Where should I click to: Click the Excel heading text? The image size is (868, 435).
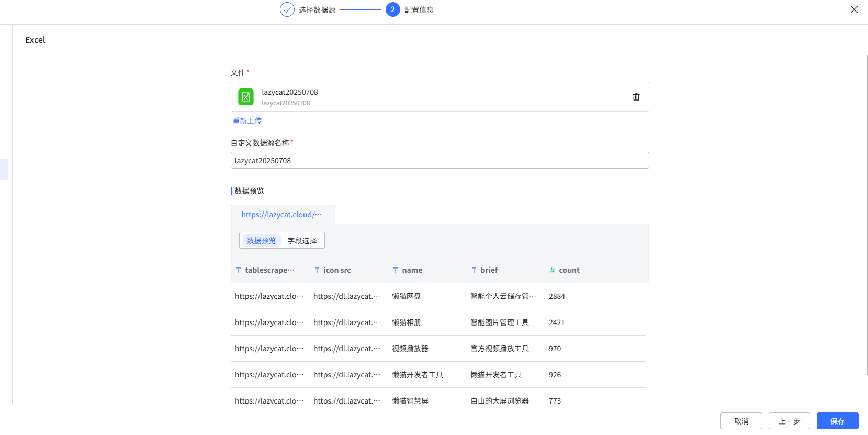(35, 40)
